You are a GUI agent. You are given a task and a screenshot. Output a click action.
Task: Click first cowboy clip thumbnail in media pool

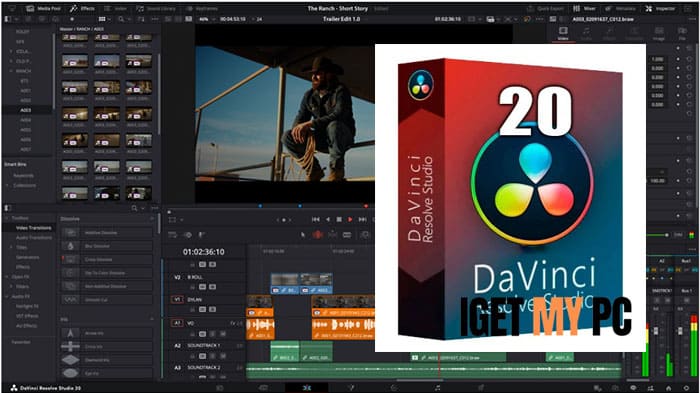pyautogui.click(x=75, y=60)
